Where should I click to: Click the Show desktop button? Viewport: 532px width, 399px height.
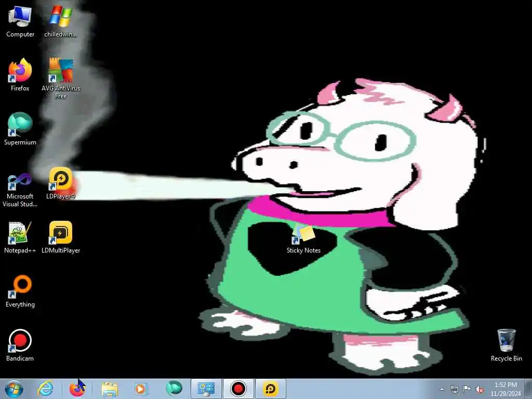[528, 389]
